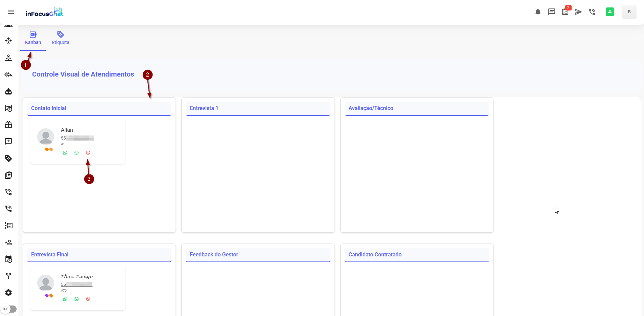Open the B user profile menu

(629, 12)
